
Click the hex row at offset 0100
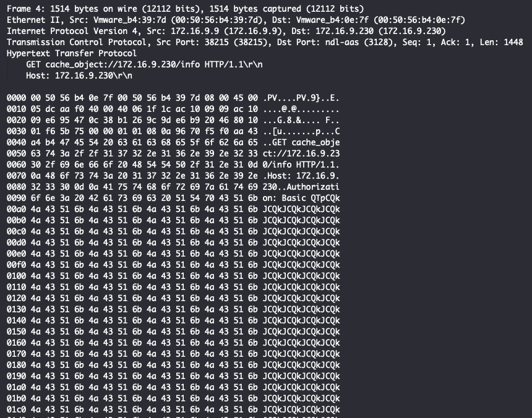pos(133,276)
